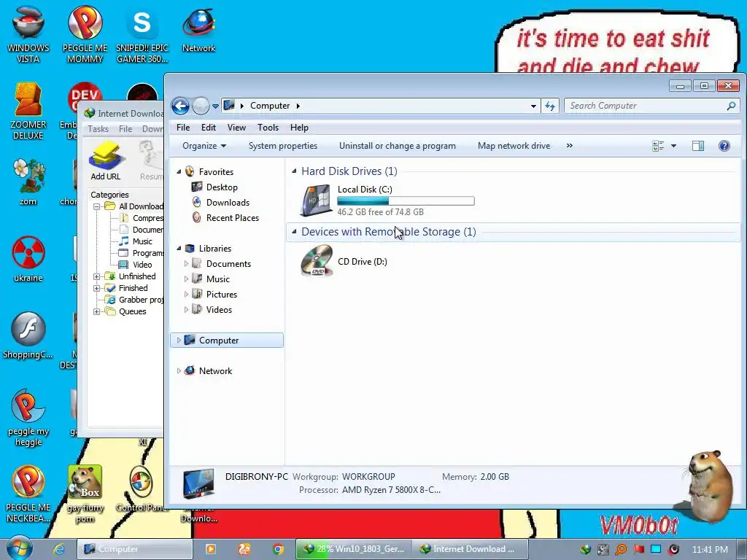Open the File menu in Explorer
747x560 pixels.
click(183, 128)
